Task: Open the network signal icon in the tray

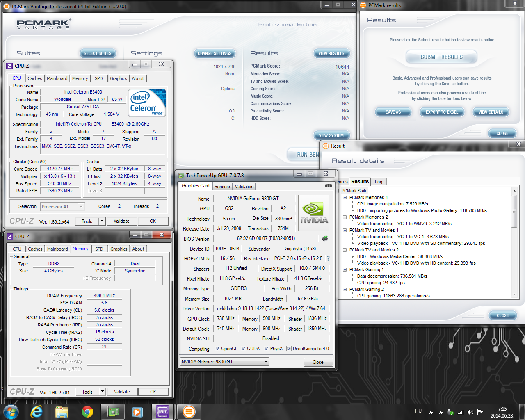Action: pyautogui.click(x=460, y=412)
